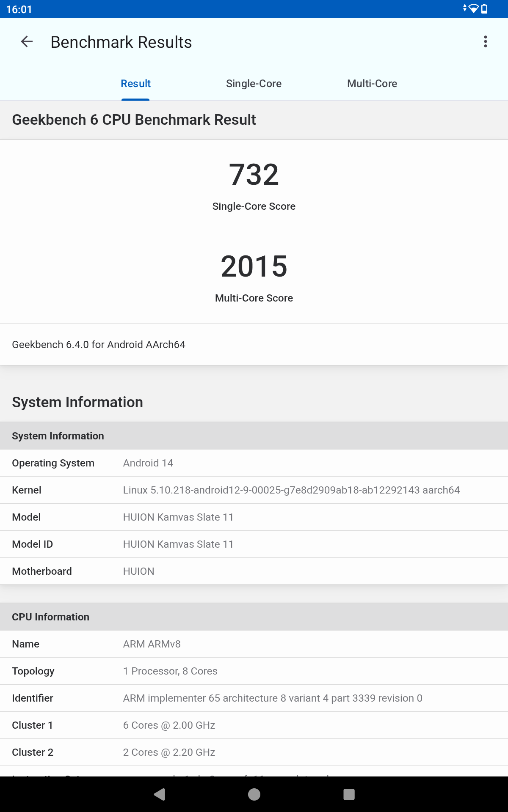Viewport: 508px width, 812px height.
Task: Tap the Cluster 1 cores row
Action: (x=254, y=725)
